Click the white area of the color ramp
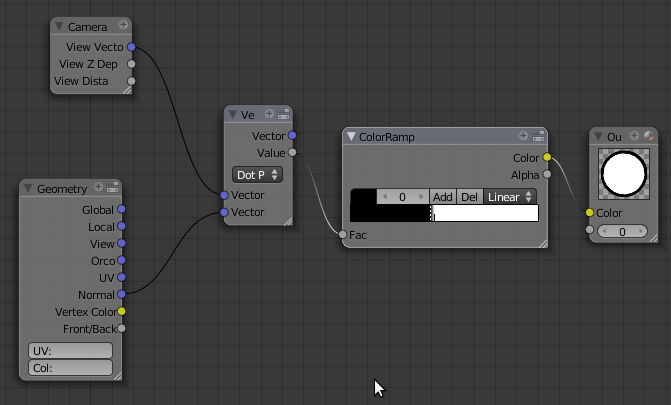Viewport: 671px width, 405px height. pyautogui.click(x=487, y=213)
